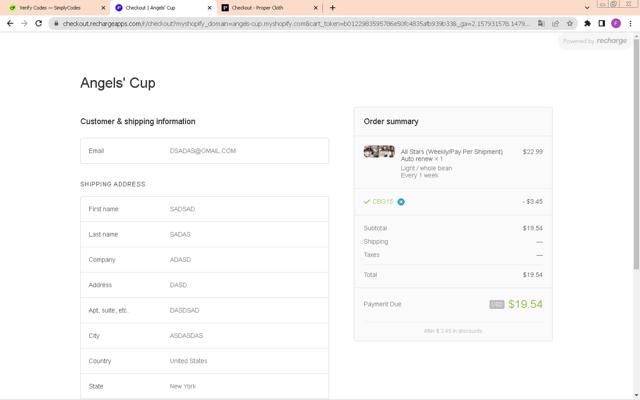Close the Verify Codes SimplyCodes tab
The width and height of the screenshot is (640, 400).
click(103, 8)
